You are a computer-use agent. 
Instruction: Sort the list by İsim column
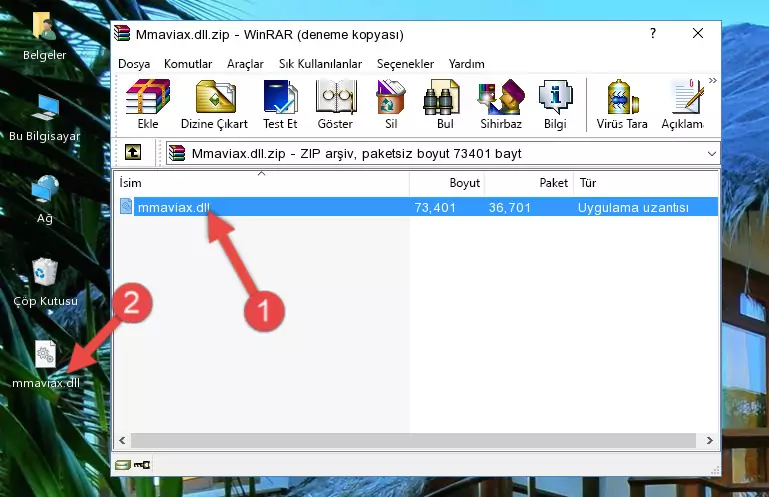pos(262,183)
